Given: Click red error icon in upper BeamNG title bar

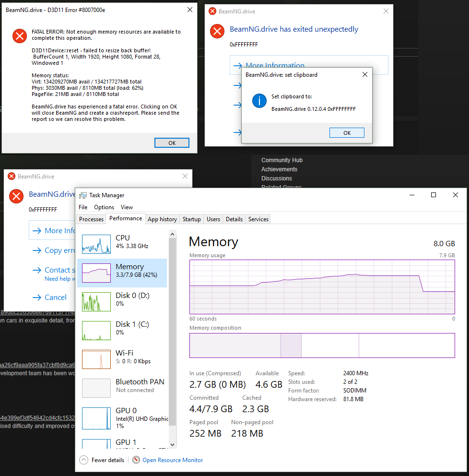Looking at the screenshot, I should [212, 11].
